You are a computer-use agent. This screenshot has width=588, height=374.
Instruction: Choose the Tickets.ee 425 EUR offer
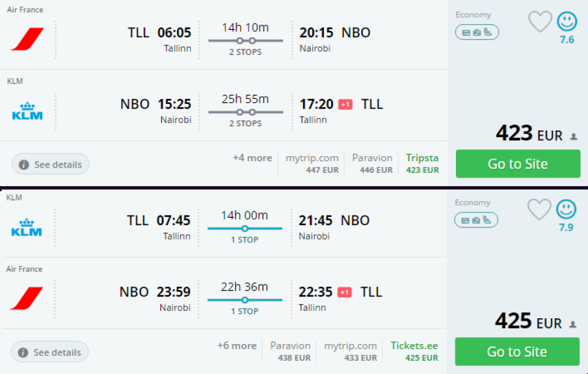[414, 351]
